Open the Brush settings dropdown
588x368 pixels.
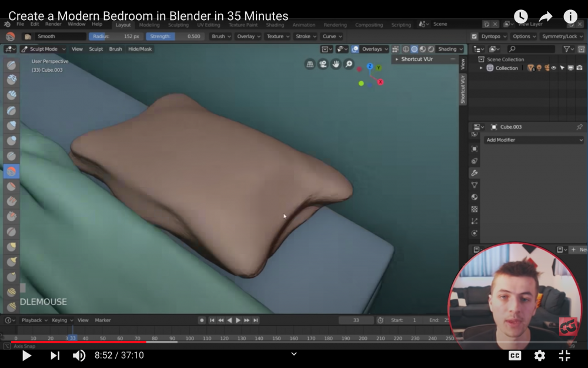click(x=221, y=37)
